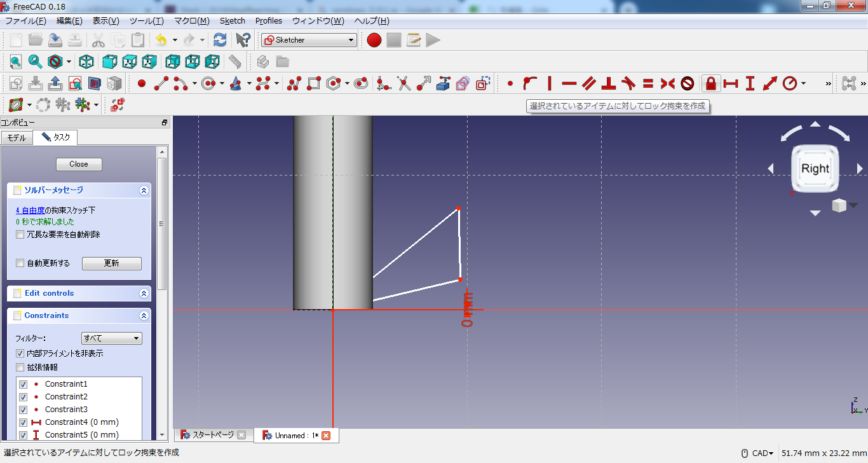868x463 pixels.
Task: Open the constraints filter すべて dropdown
Action: (112, 338)
